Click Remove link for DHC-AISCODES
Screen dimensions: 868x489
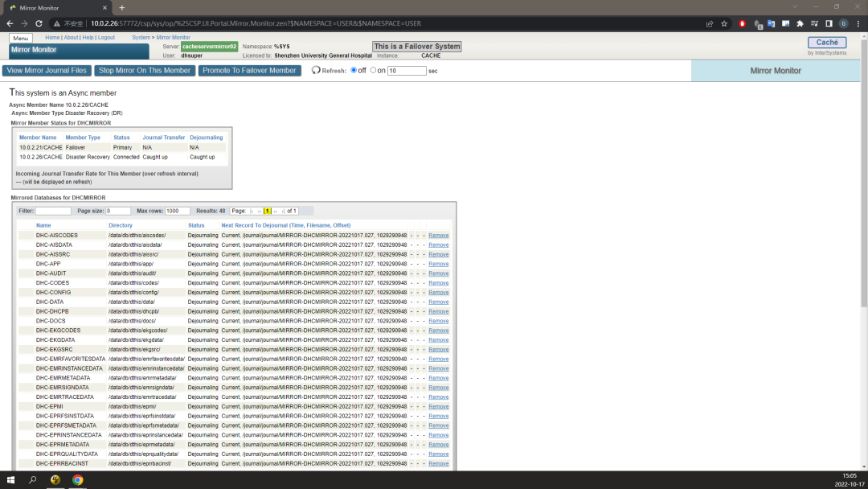click(x=439, y=236)
